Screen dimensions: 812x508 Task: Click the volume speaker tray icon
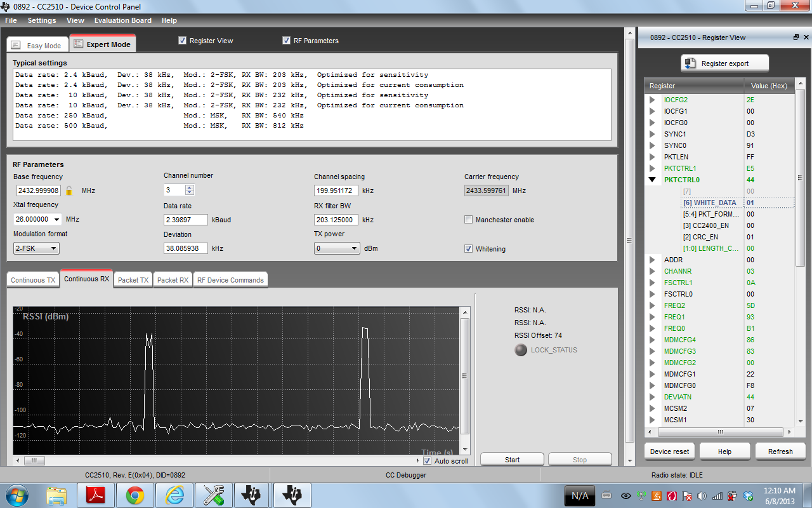702,495
